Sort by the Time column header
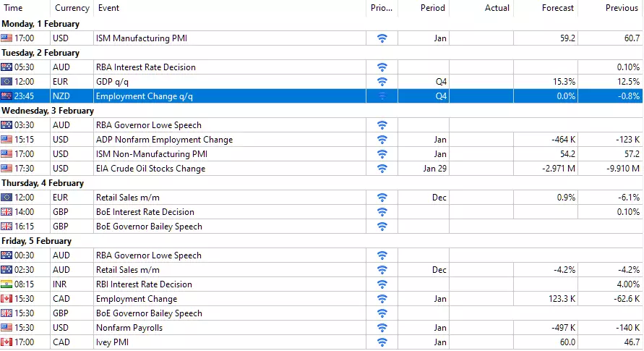The width and height of the screenshot is (644, 351). (x=25, y=8)
